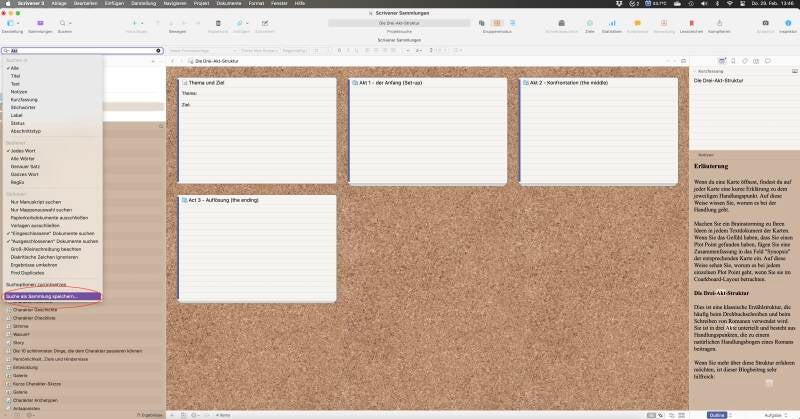
Task: Open the Hinzufügen dropdown arrow
Action: click(142, 23)
